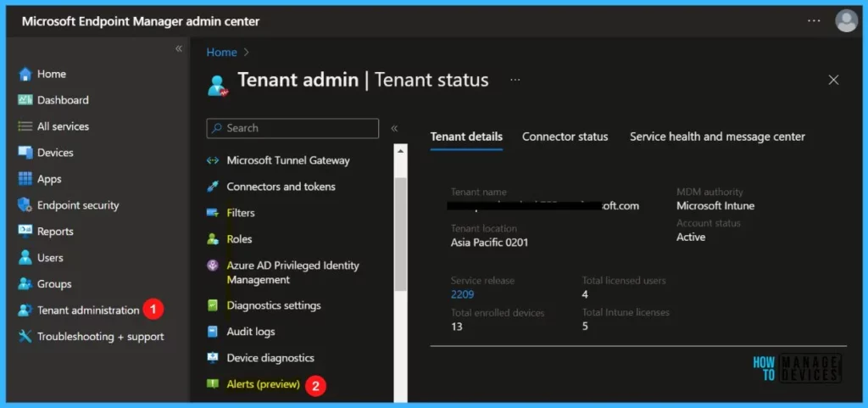Open Users in the sidebar
868x408 pixels.
pos(50,258)
